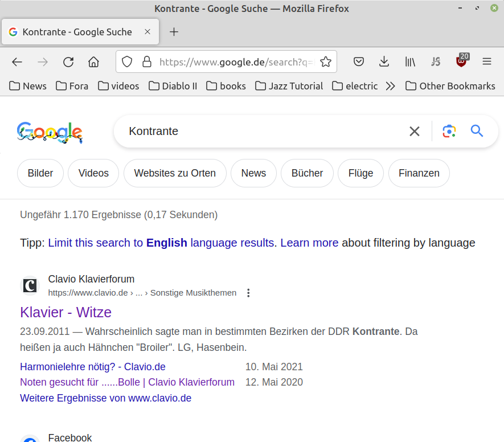The height and width of the screenshot is (442, 504).
Task: Open the electric bookmarks folder
Action: coord(355,86)
